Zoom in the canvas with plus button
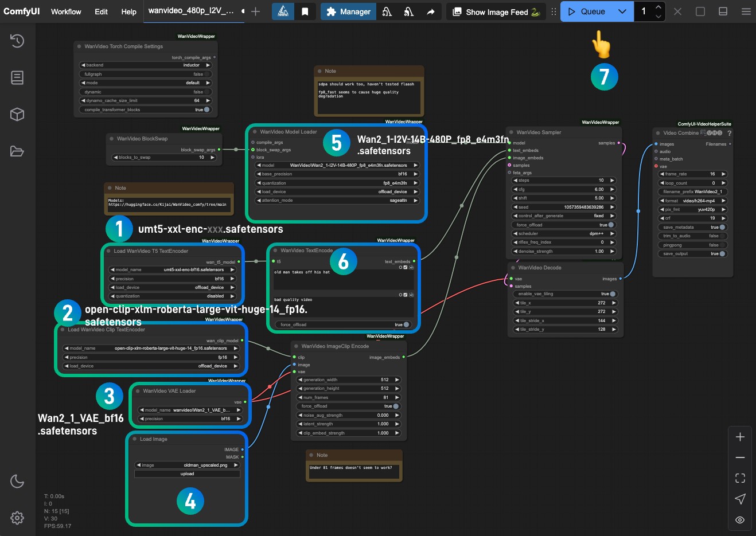 [740, 437]
